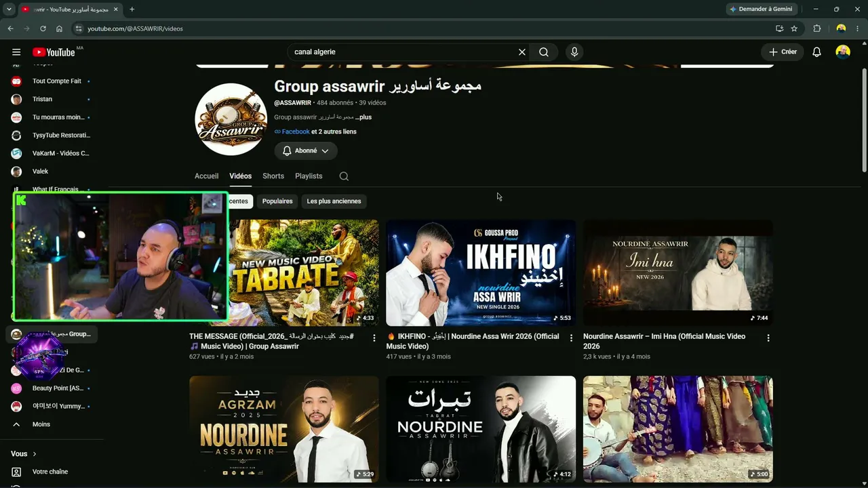This screenshot has height=488, width=868.
Task: Run search with the magnifier button
Action: 544,52
